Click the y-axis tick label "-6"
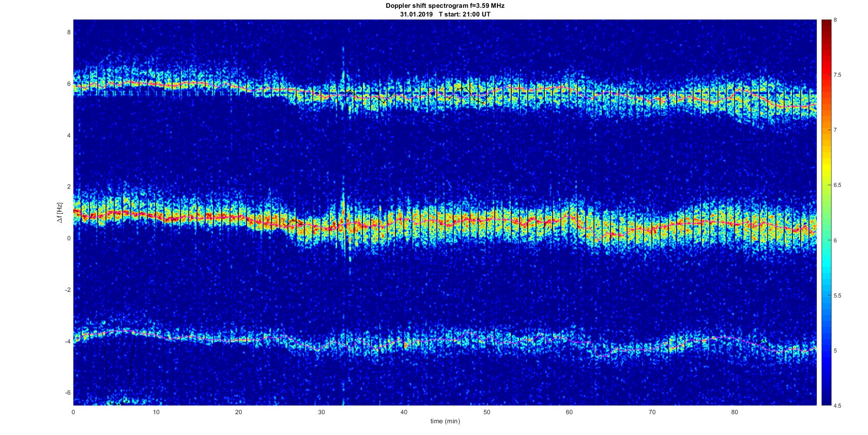This screenshot has width=868, height=435. [x=68, y=392]
